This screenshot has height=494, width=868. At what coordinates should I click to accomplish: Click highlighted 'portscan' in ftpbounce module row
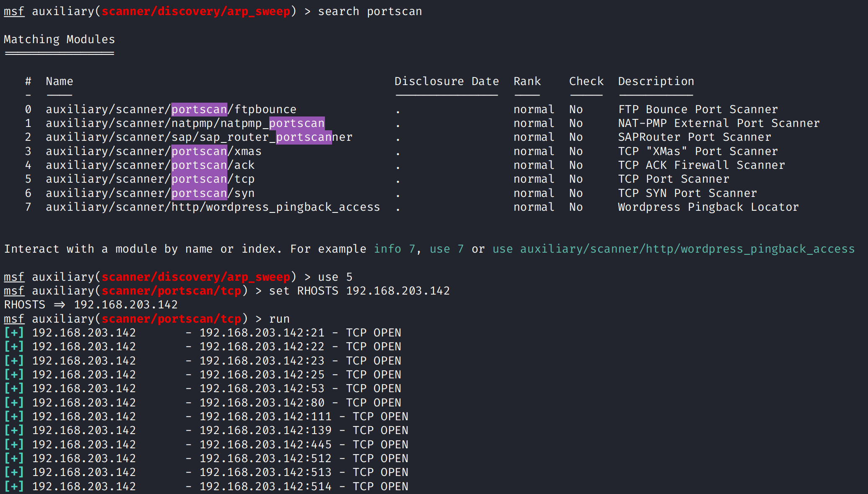pos(199,109)
